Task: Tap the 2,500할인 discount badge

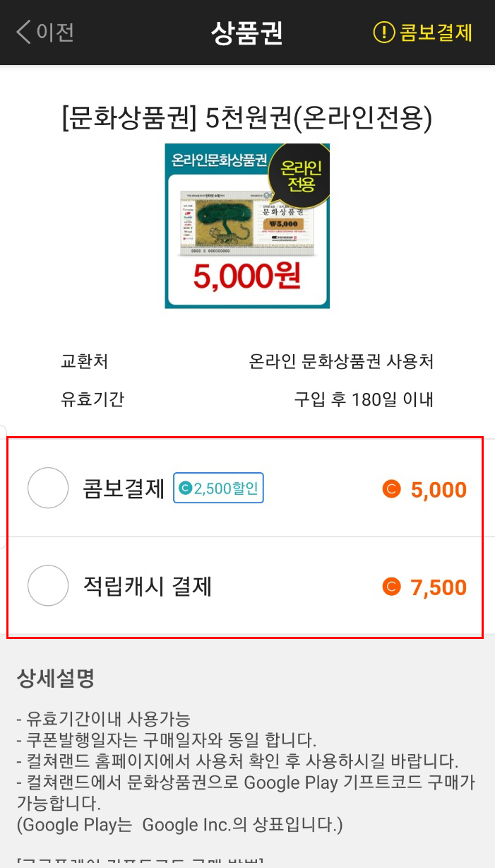Action: [x=217, y=488]
